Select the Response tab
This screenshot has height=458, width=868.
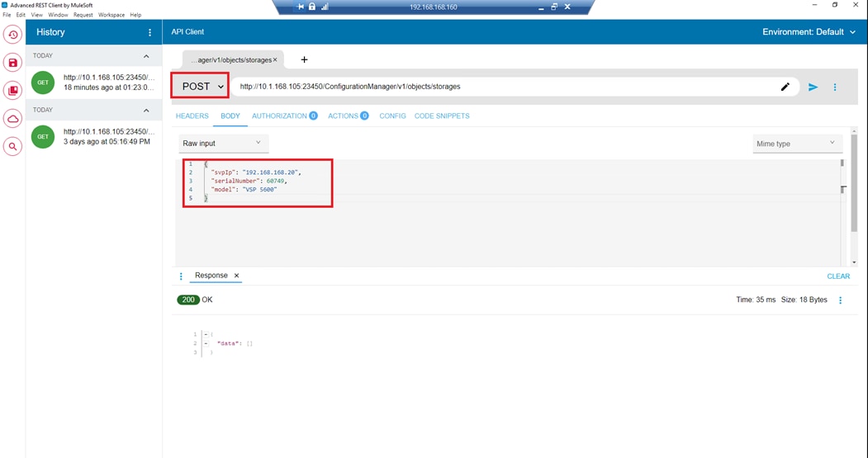pyautogui.click(x=211, y=276)
